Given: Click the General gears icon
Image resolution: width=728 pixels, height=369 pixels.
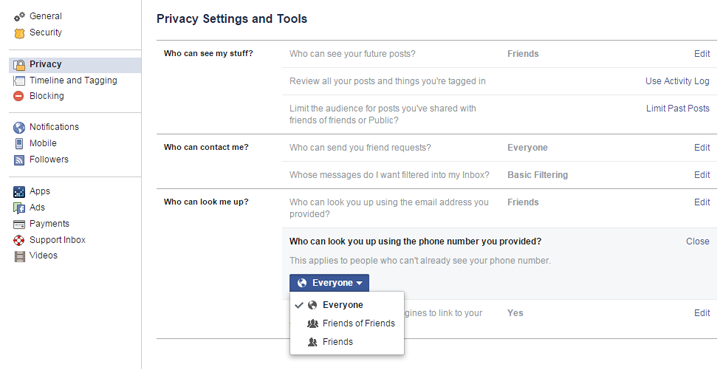Looking at the screenshot, I should click(19, 17).
